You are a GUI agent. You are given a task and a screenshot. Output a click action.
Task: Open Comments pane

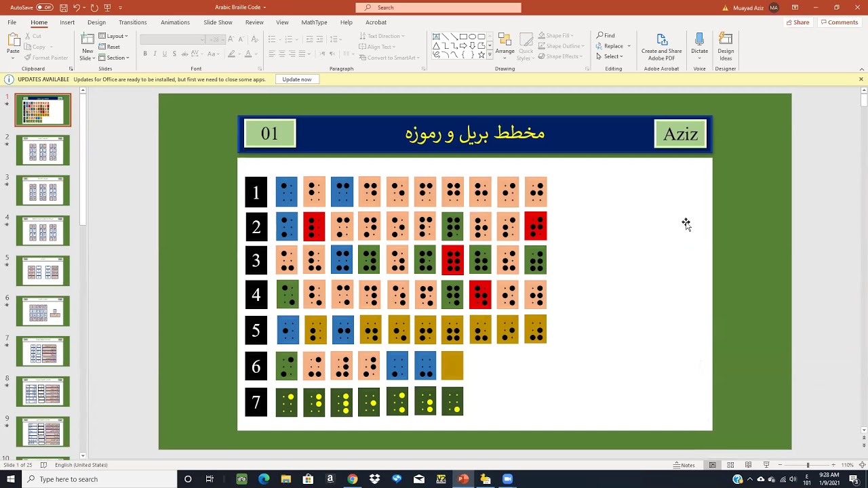pos(840,22)
